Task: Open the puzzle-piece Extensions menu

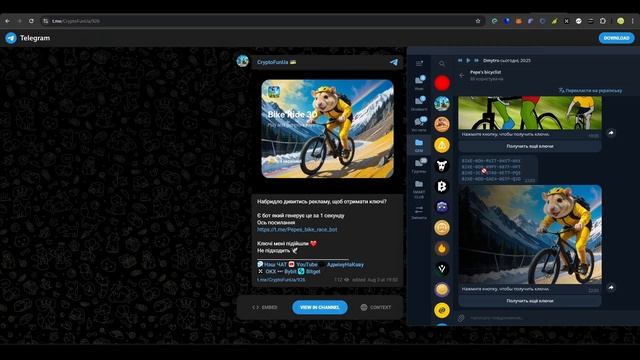Action: pos(603,21)
